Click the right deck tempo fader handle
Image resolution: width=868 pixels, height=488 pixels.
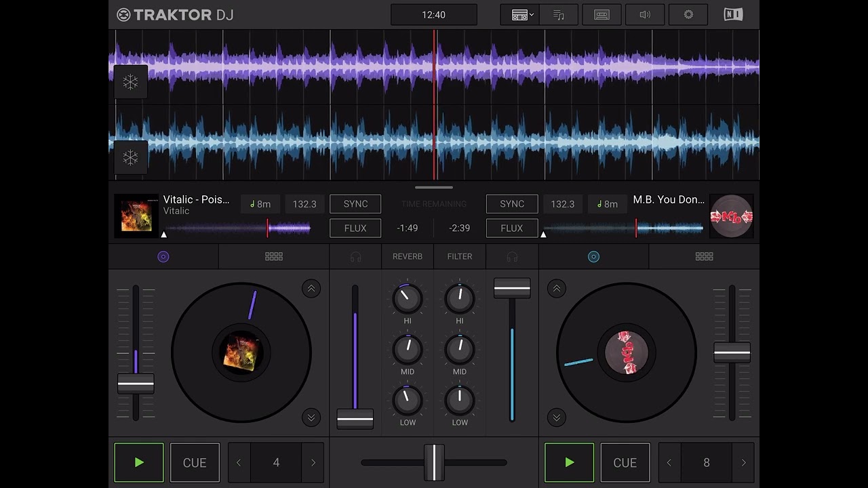coord(732,353)
